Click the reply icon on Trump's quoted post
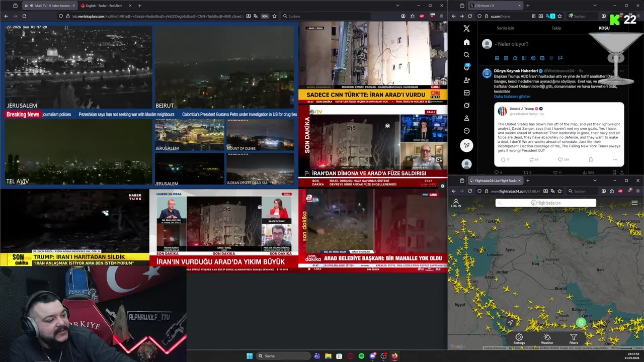 click(x=503, y=159)
